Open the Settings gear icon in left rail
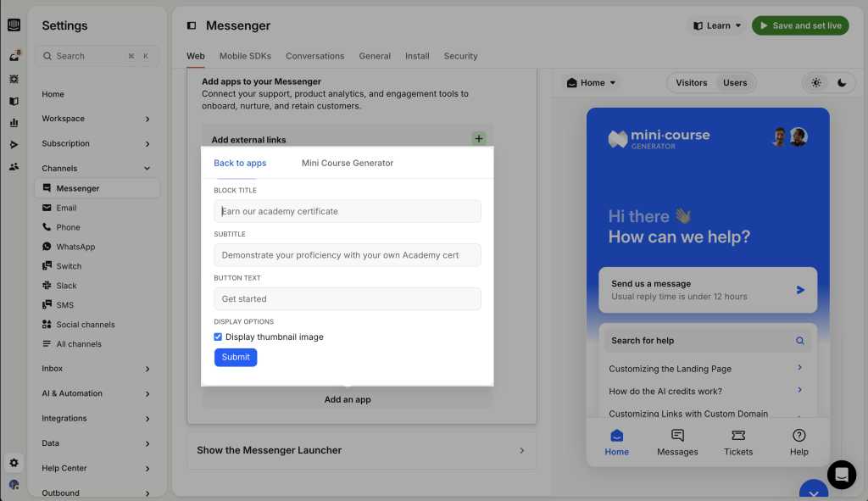This screenshot has height=501, width=868. (x=14, y=463)
